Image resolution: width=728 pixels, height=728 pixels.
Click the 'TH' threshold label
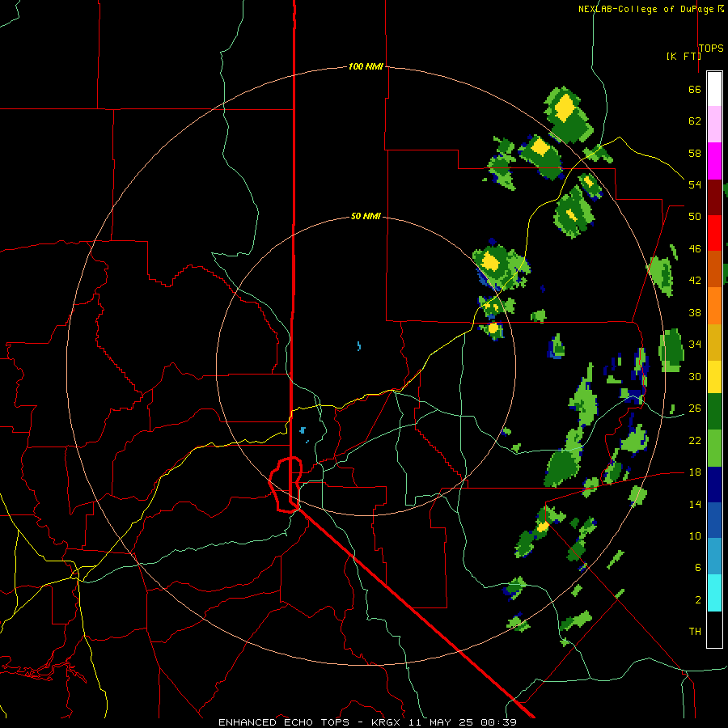(x=695, y=631)
